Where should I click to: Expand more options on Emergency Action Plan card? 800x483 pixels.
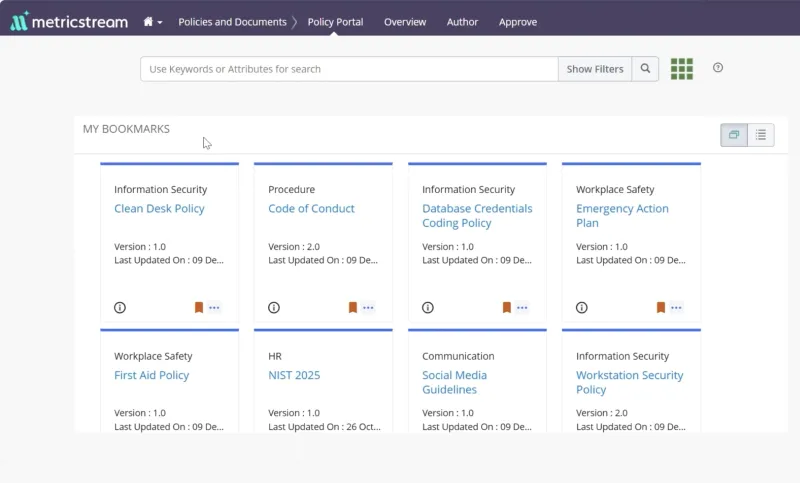tap(676, 308)
